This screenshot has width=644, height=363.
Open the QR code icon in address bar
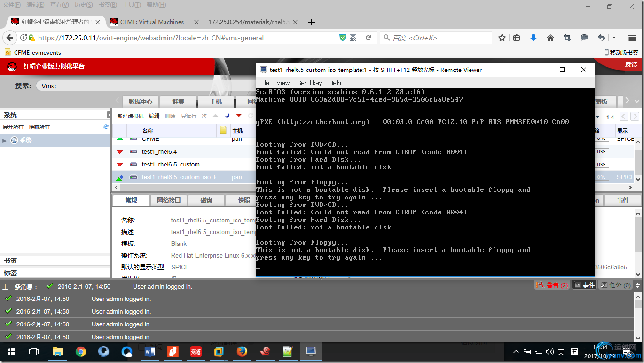point(353,38)
